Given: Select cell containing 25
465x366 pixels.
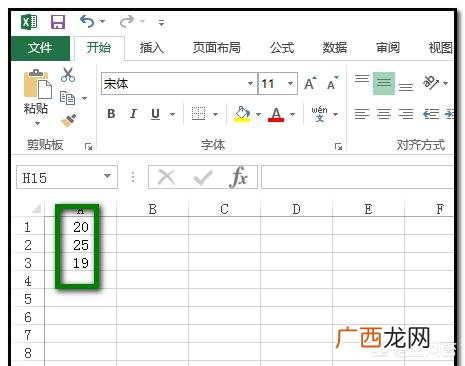Looking at the screenshot, I should (x=80, y=245).
